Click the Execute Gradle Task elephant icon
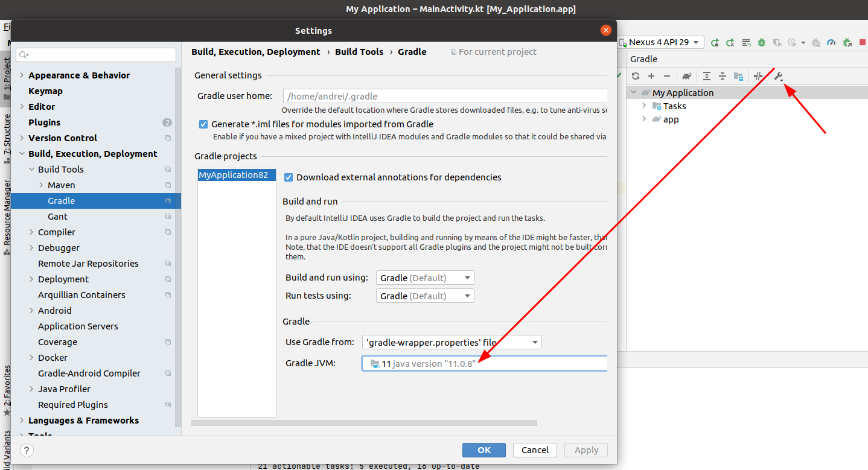This screenshot has height=470, width=868. [x=687, y=76]
